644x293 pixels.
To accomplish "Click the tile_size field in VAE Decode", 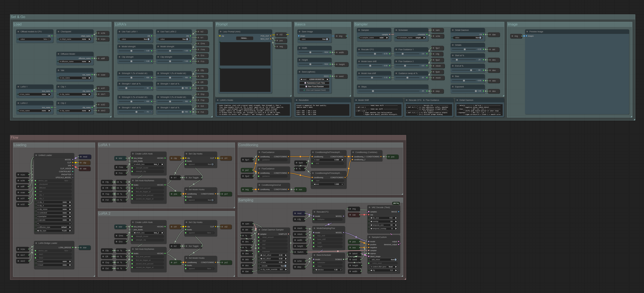I will click(383, 218).
